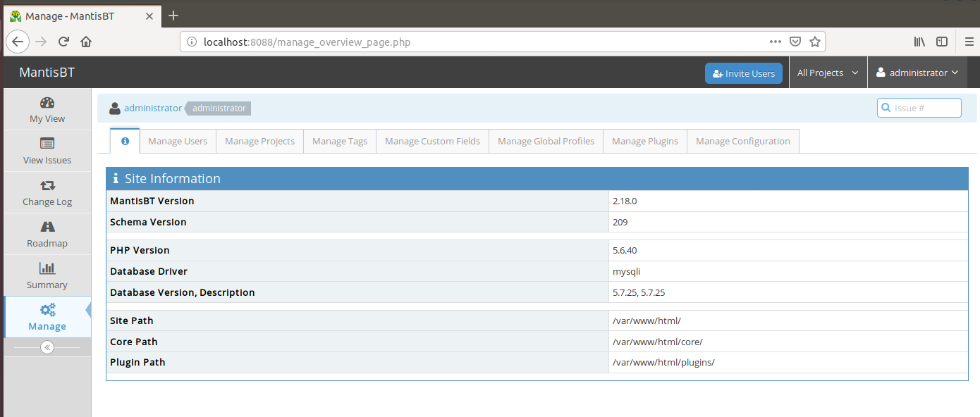Click Site Information header

pos(537,179)
